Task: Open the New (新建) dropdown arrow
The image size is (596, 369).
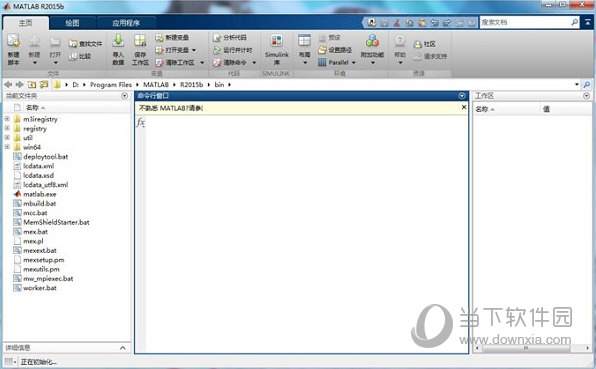Action: tap(35, 63)
